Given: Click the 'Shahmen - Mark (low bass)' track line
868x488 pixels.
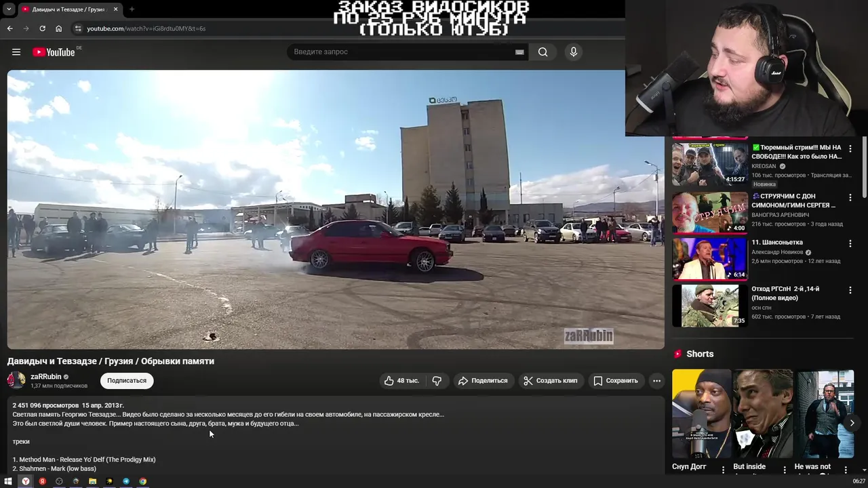Looking at the screenshot, I should tap(54, 468).
